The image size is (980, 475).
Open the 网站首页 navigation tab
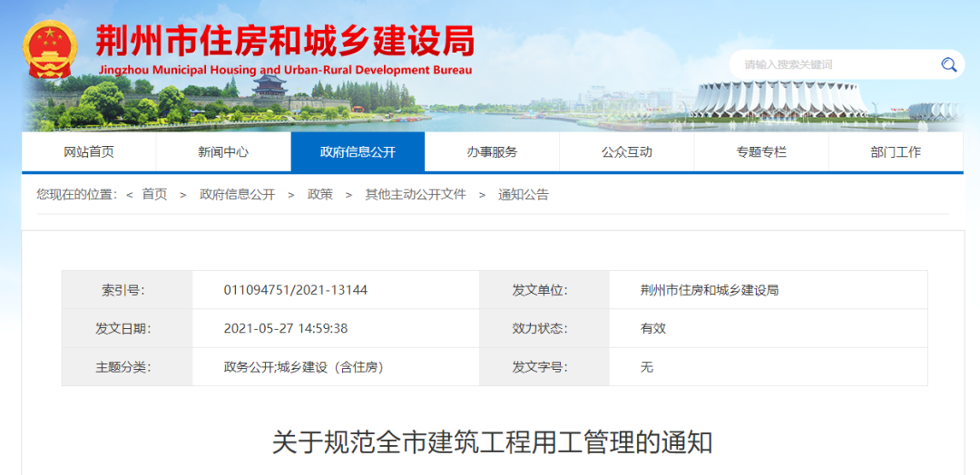pos(89,152)
